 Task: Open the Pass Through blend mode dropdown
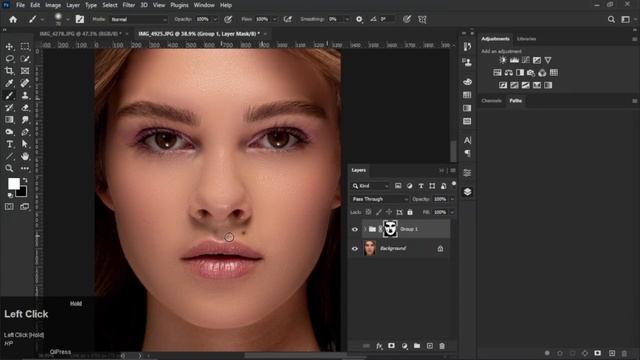click(x=380, y=199)
